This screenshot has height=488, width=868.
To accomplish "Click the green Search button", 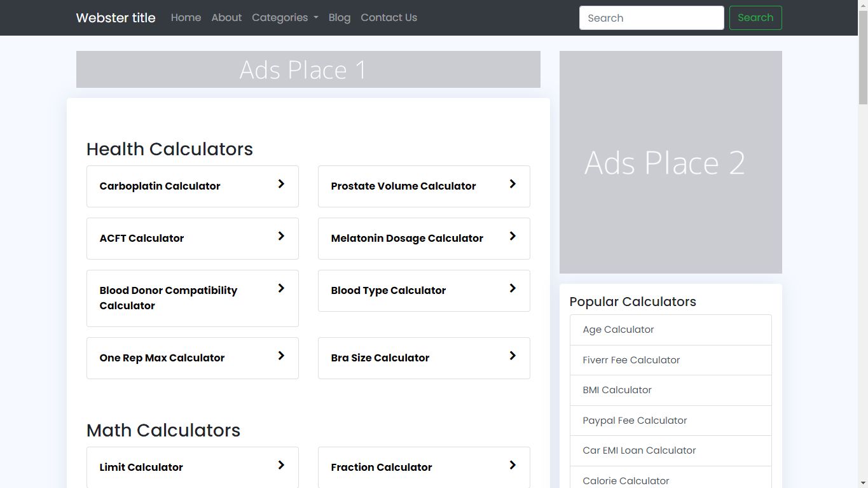I will pos(755,18).
